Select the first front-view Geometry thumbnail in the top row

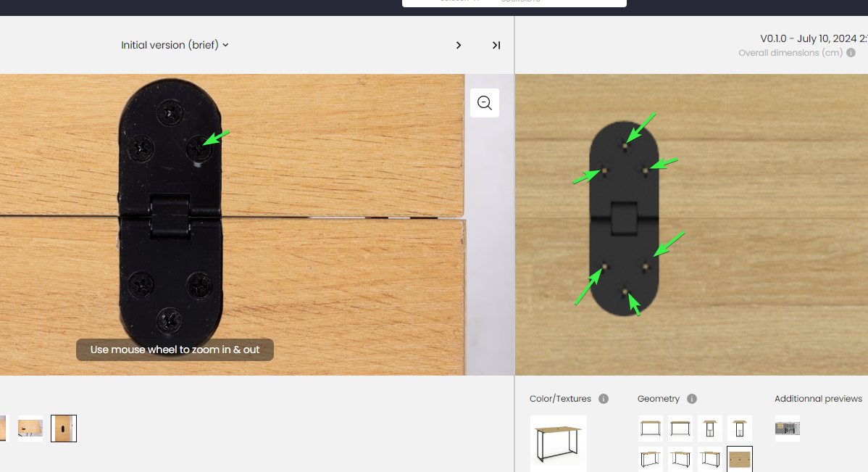click(651, 428)
